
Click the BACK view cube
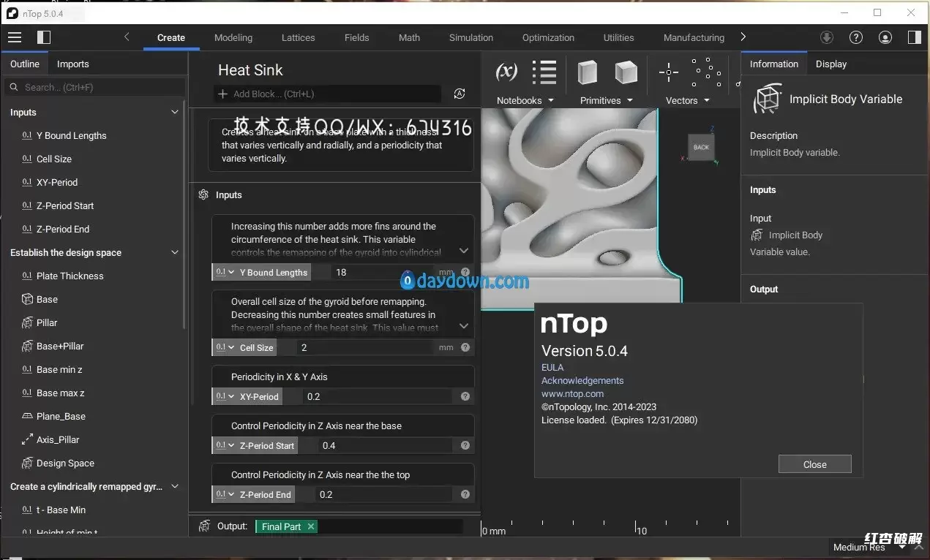click(701, 147)
